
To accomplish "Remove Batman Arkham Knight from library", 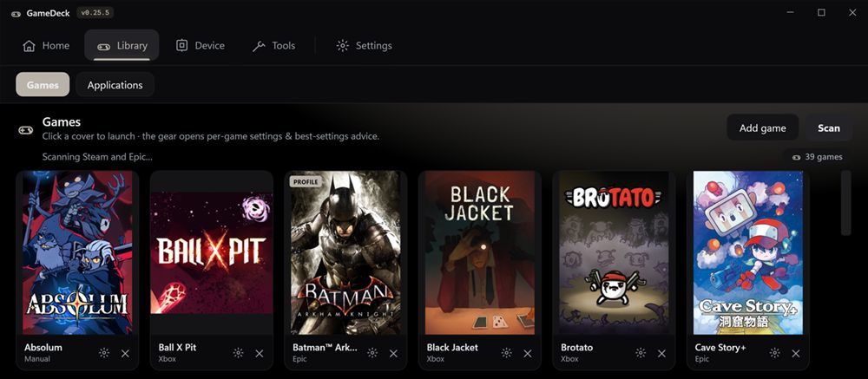I will [x=393, y=353].
